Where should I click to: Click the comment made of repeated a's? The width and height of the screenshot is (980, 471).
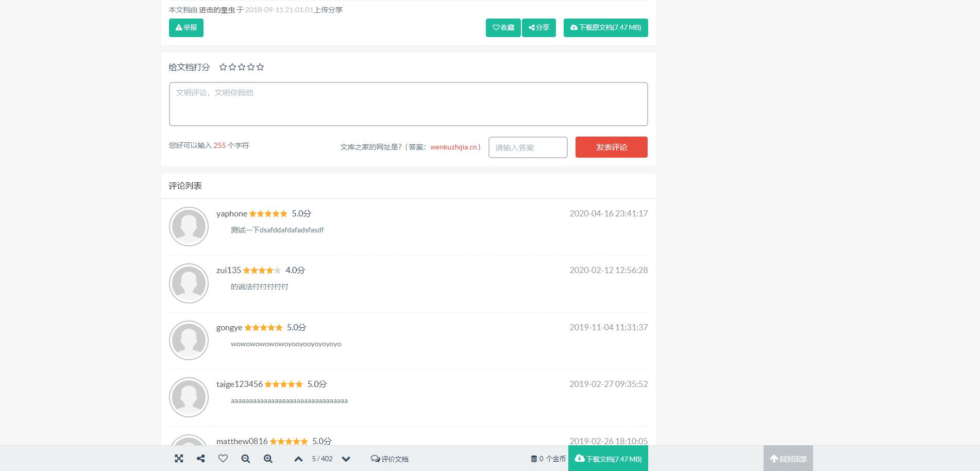[289, 401]
